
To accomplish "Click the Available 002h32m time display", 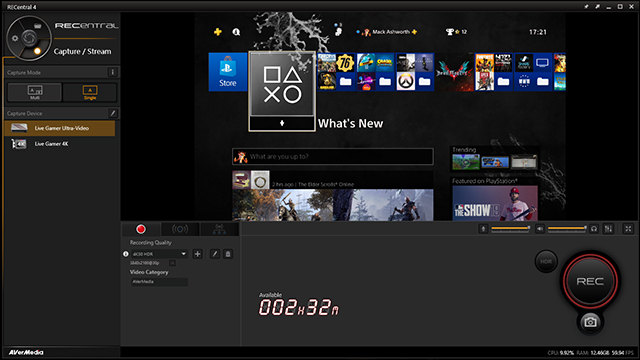I will tap(299, 307).
